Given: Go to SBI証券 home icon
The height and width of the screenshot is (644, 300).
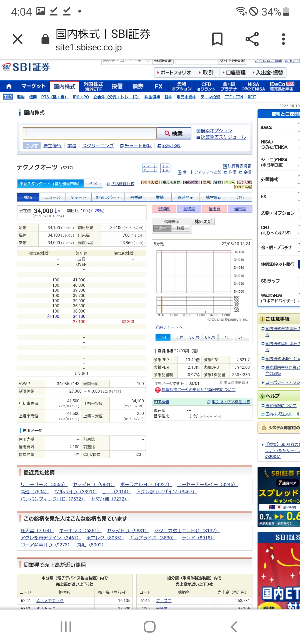Looking at the screenshot, I should pos(9,86).
